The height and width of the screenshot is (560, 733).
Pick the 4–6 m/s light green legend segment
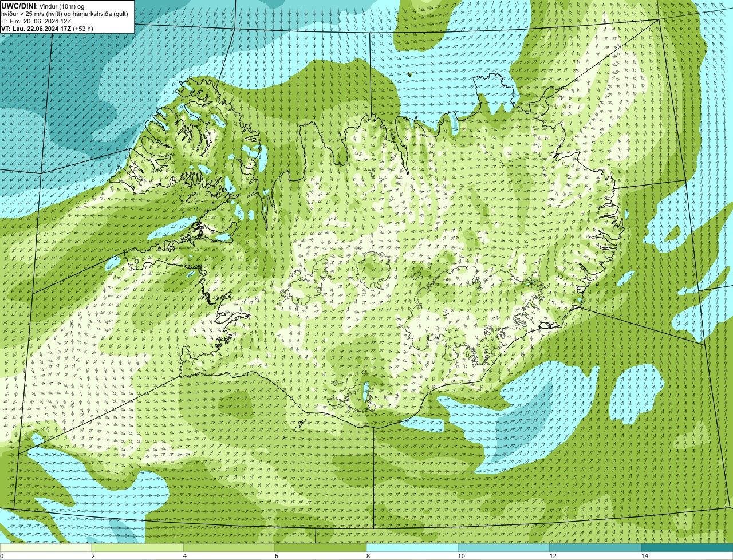[229, 547]
